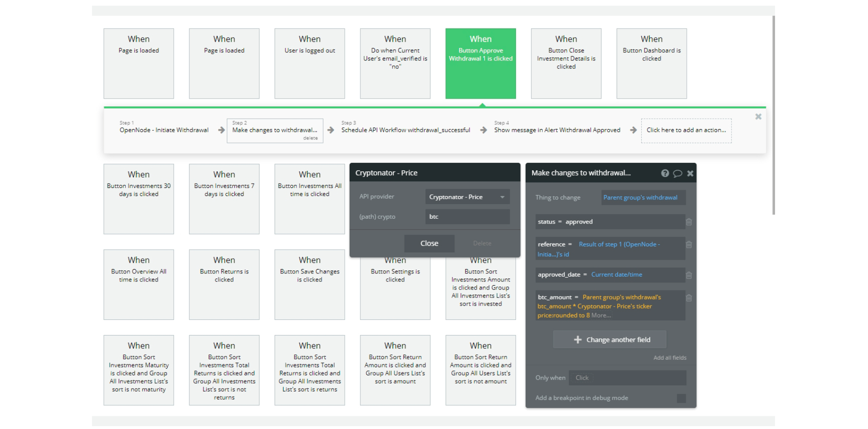Close the workflow steps bar with X
Screen dimensions: 868x429
pyautogui.click(x=758, y=117)
